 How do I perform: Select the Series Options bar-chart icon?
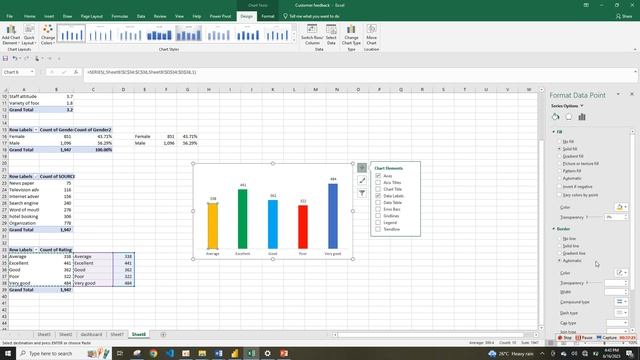coord(582,117)
